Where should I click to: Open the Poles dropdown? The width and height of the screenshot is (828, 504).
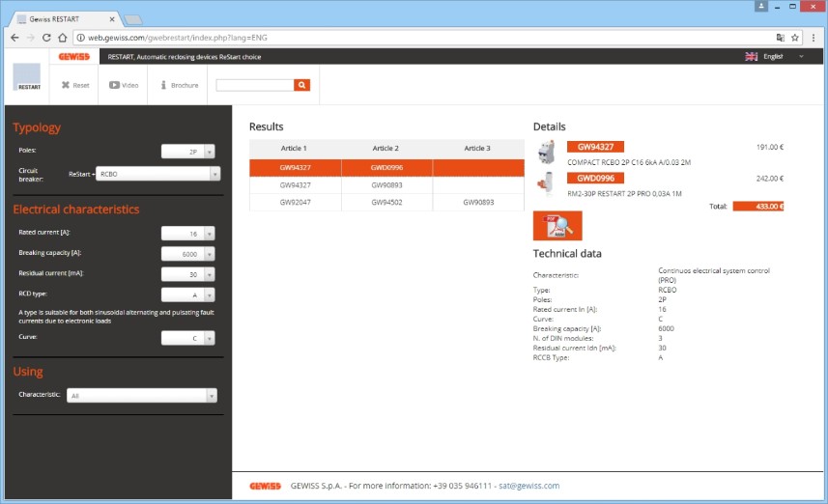pyautogui.click(x=188, y=152)
